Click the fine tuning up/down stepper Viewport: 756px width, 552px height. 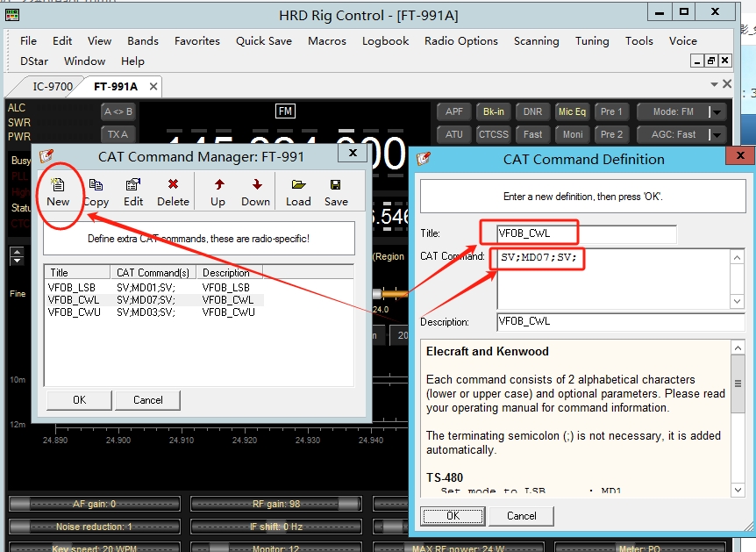point(17,256)
